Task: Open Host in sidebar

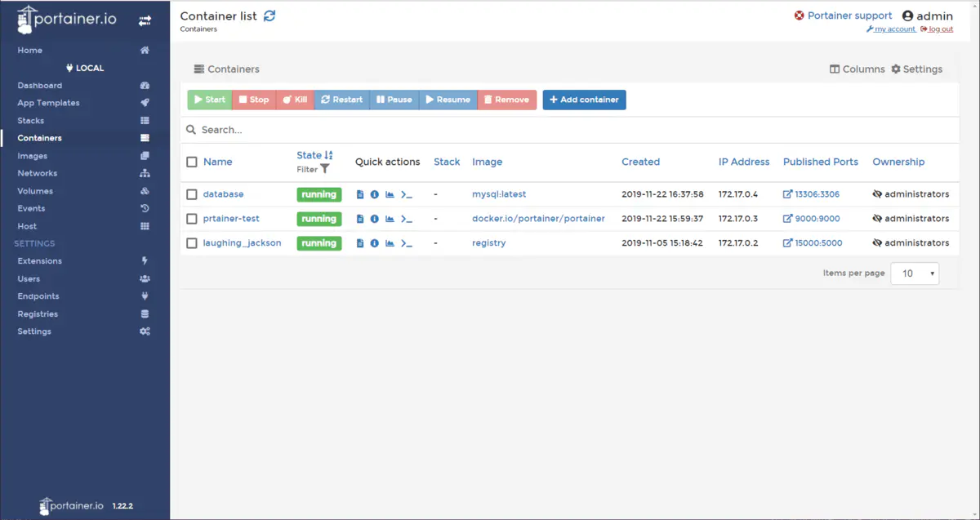Action: tap(85, 226)
